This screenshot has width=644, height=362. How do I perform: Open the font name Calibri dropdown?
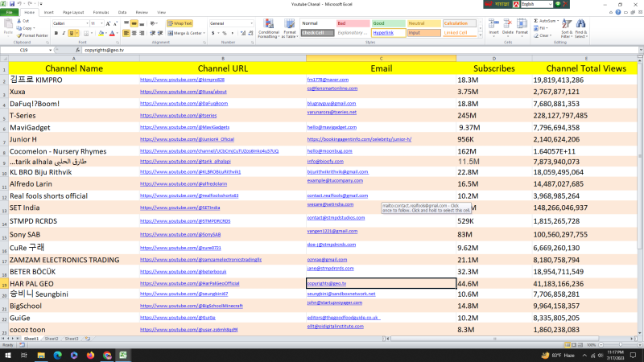click(87, 23)
